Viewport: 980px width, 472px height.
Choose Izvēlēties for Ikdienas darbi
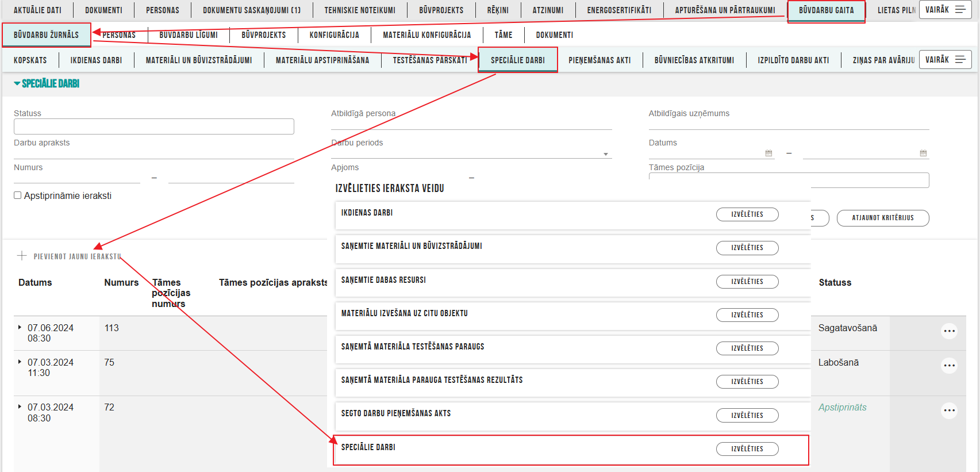[x=747, y=214]
